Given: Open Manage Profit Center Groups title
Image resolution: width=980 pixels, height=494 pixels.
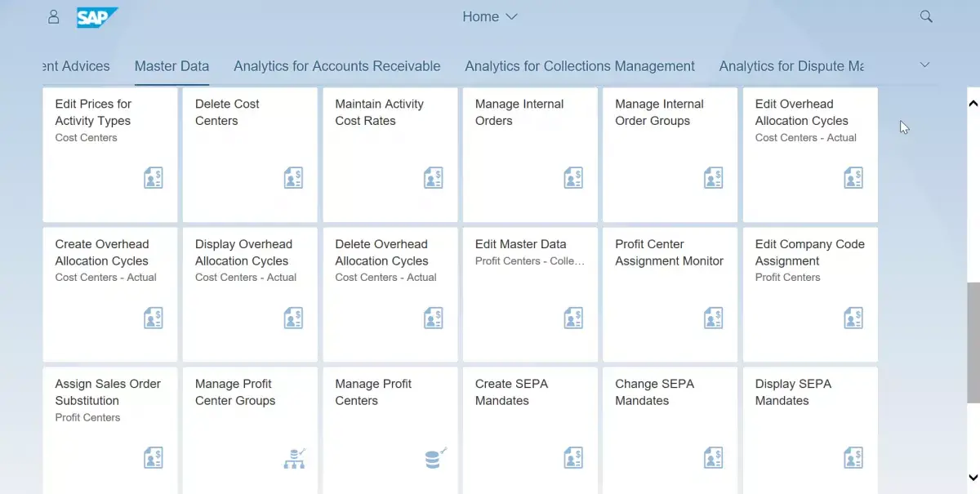Looking at the screenshot, I should 235,392.
